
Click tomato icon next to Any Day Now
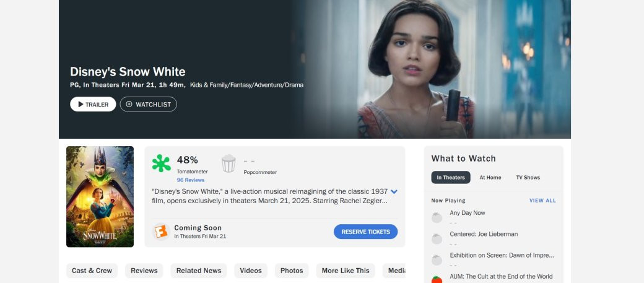pos(437,217)
